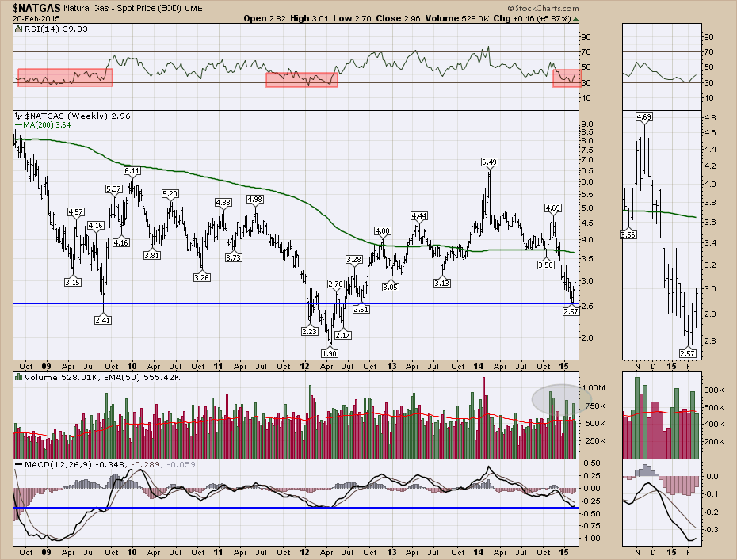This screenshot has height=560, width=737.
Task: Click the RSI indicator icon beside RSI(14)
Action: click(x=19, y=29)
